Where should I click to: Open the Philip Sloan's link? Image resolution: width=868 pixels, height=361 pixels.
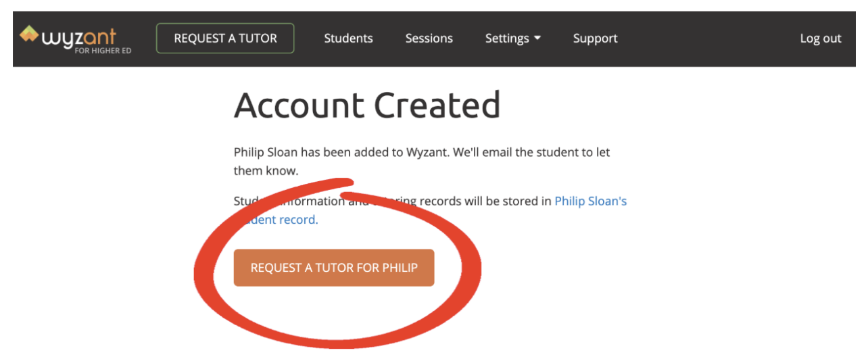tap(591, 201)
